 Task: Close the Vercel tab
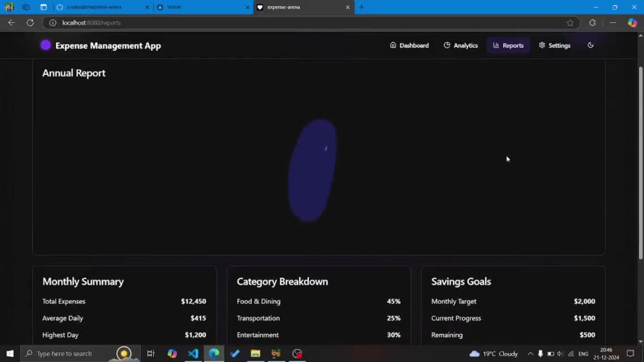point(247,7)
